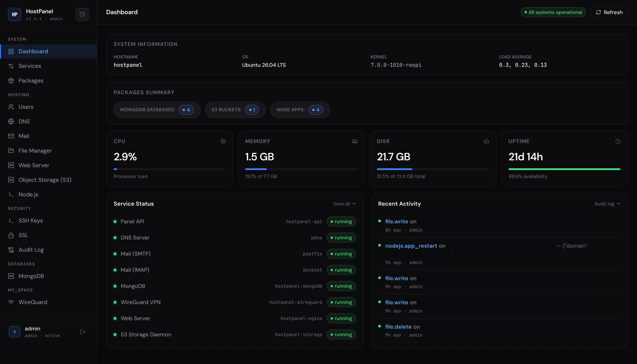Viewport: 637px width, 364px height.
Task: Click the Node.js terminal prompt icon
Action: pyautogui.click(x=11, y=195)
